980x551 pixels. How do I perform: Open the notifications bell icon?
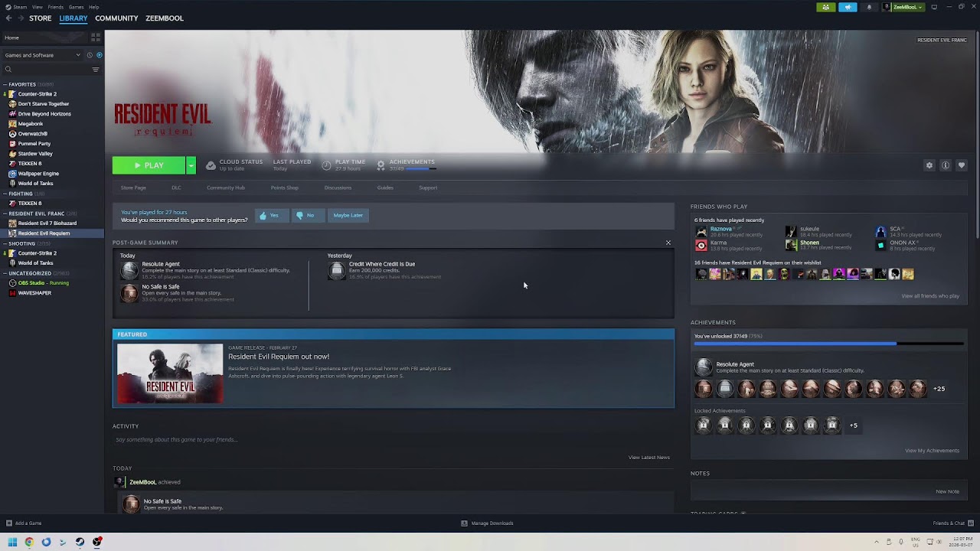869,7
